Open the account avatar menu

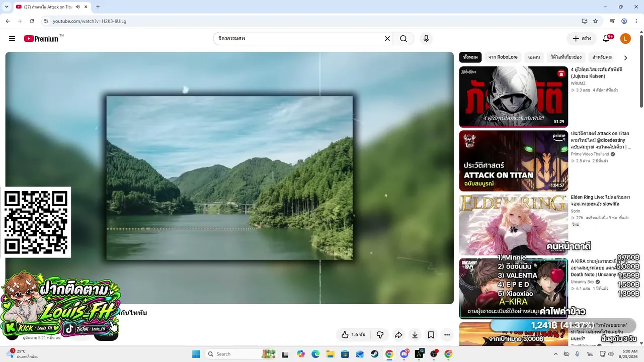625,39
